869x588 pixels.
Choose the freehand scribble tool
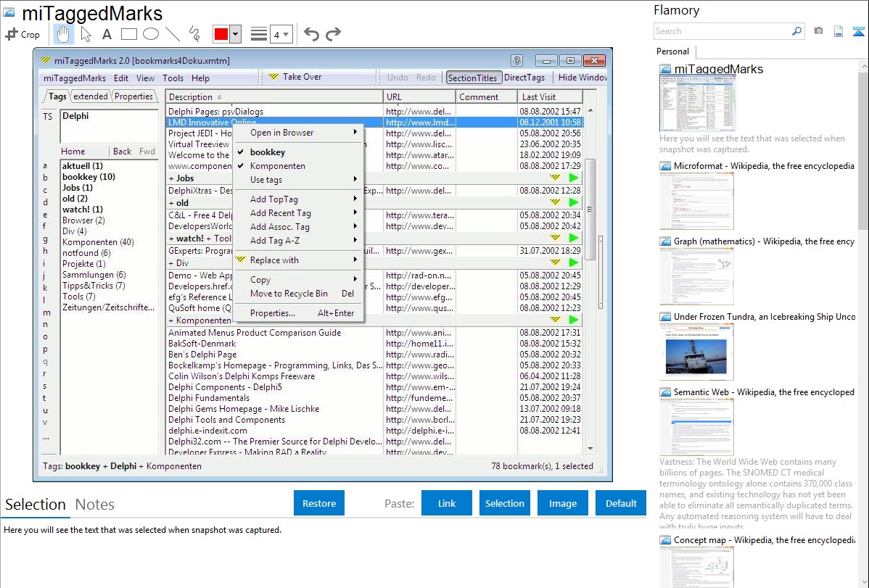pos(194,34)
